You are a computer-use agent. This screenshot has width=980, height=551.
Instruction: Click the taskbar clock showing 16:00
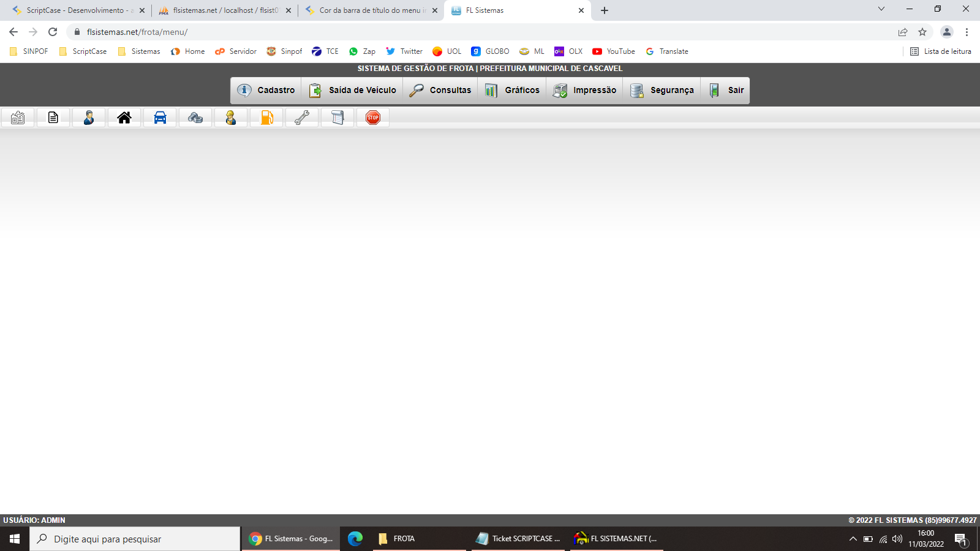[x=926, y=539]
